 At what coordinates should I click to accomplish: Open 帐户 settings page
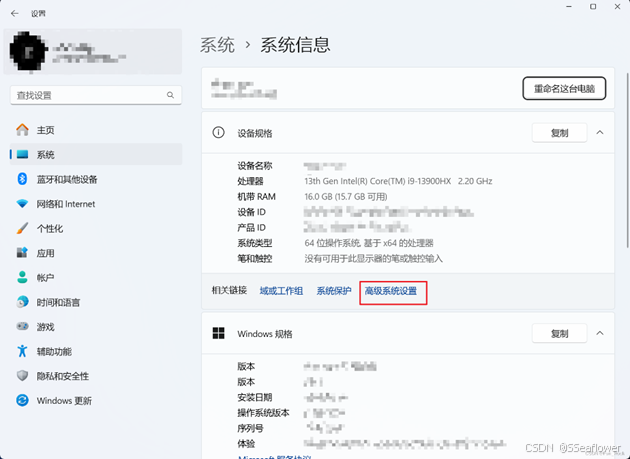tap(96, 277)
